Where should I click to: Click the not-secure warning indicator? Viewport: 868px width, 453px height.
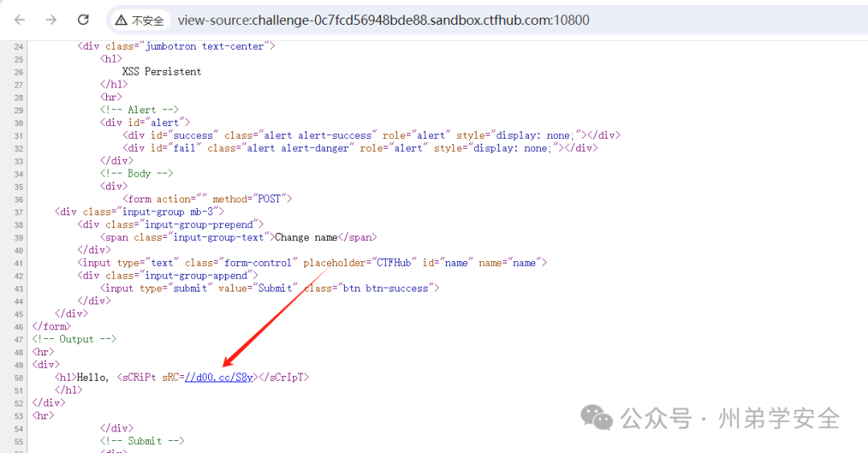140,20
